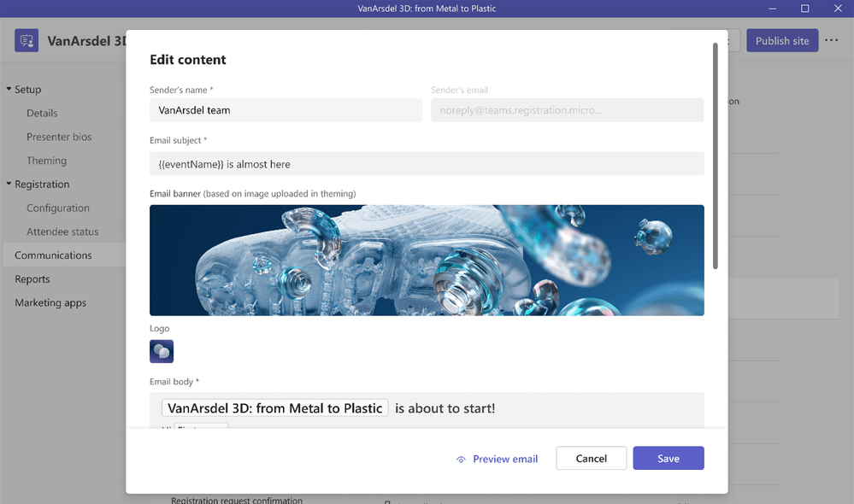Click the VanArsdel logo thumbnail
This screenshot has width=854, height=504.
pyautogui.click(x=162, y=351)
